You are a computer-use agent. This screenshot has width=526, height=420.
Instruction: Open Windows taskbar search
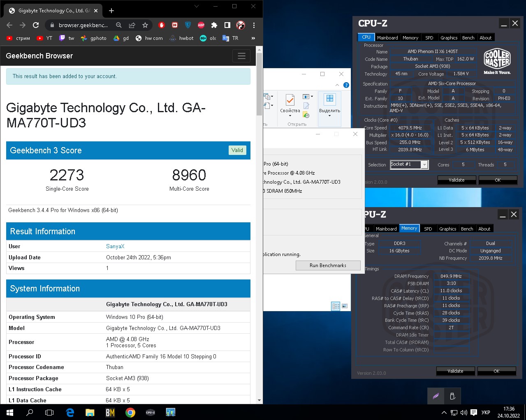click(x=30, y=412)
